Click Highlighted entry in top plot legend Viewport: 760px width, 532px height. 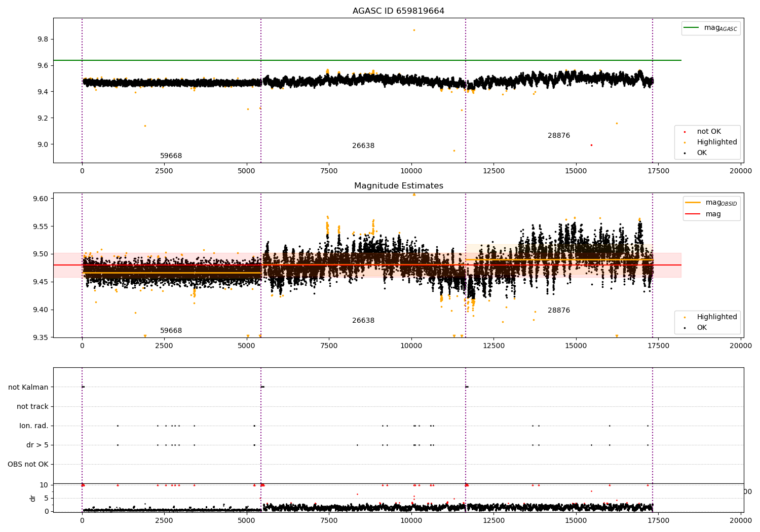tap(717, 142)
